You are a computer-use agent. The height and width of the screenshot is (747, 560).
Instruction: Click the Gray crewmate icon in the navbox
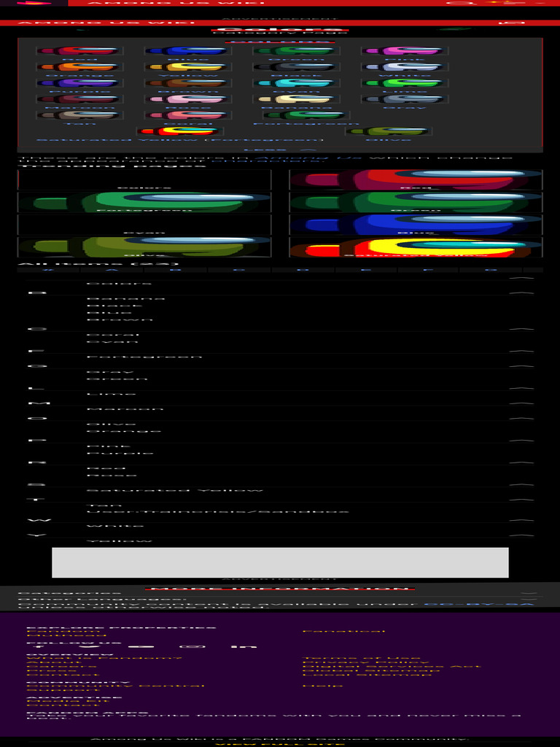point(404,99)
